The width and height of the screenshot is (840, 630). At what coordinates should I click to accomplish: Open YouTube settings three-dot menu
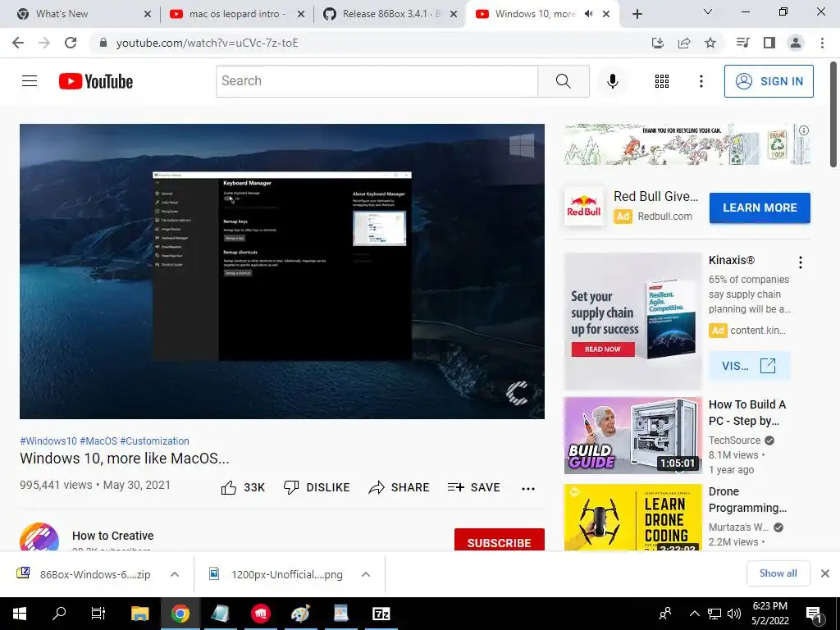701,81
